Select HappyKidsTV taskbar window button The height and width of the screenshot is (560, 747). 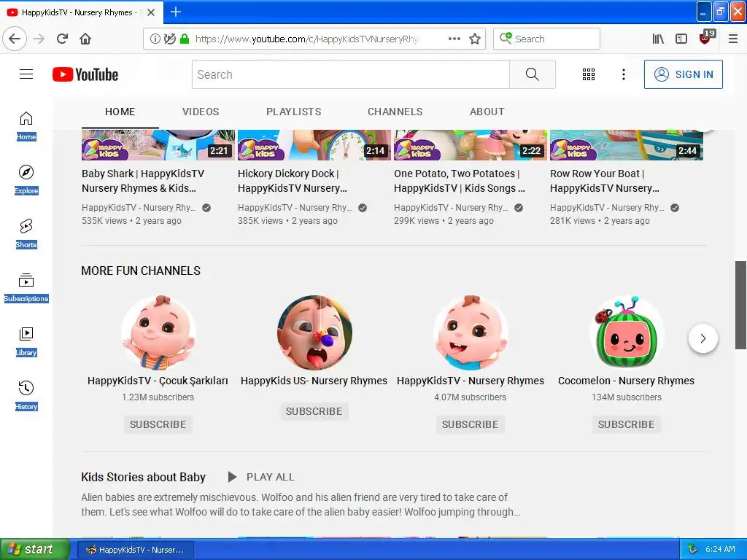coord(135,550)
